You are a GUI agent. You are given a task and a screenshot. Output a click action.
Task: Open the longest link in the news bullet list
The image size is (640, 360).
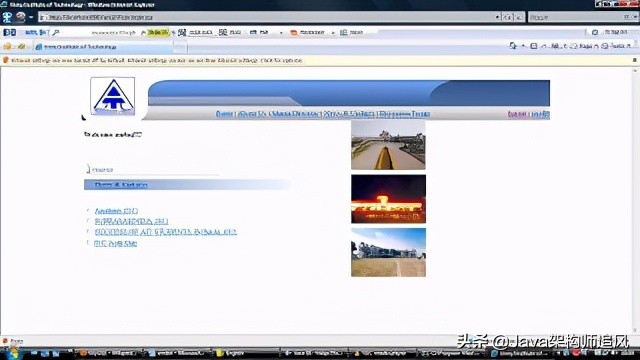pyautogui.click(x=165, y=232)
